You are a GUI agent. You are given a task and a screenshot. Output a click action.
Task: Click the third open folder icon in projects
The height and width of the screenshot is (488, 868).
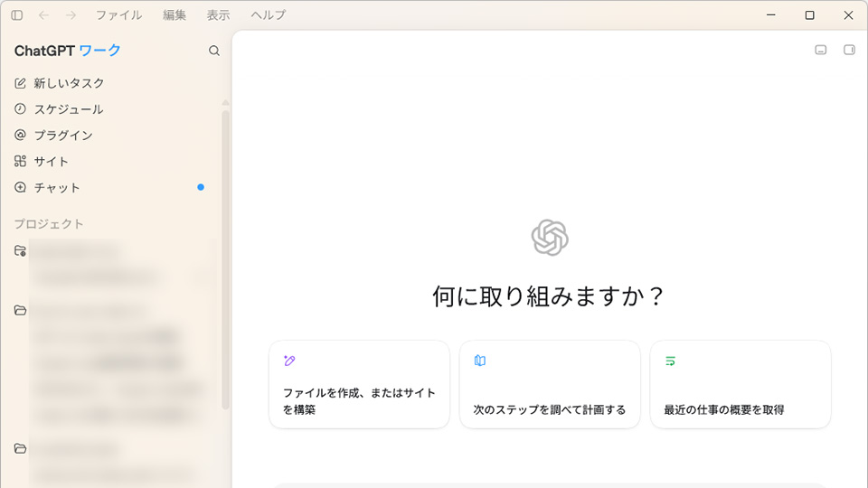pos(20,448)
